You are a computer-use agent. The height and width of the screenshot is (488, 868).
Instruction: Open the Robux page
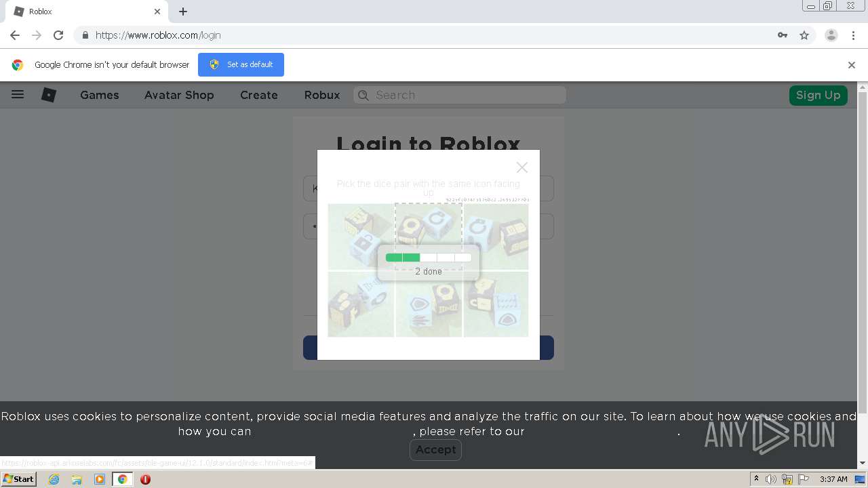pos(322,95)
